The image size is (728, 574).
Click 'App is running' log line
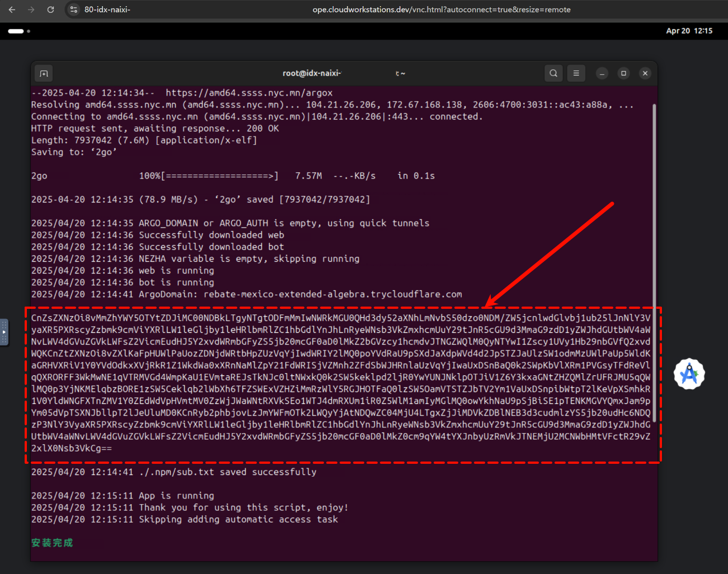pyautogui.click(x=123, y=496)
